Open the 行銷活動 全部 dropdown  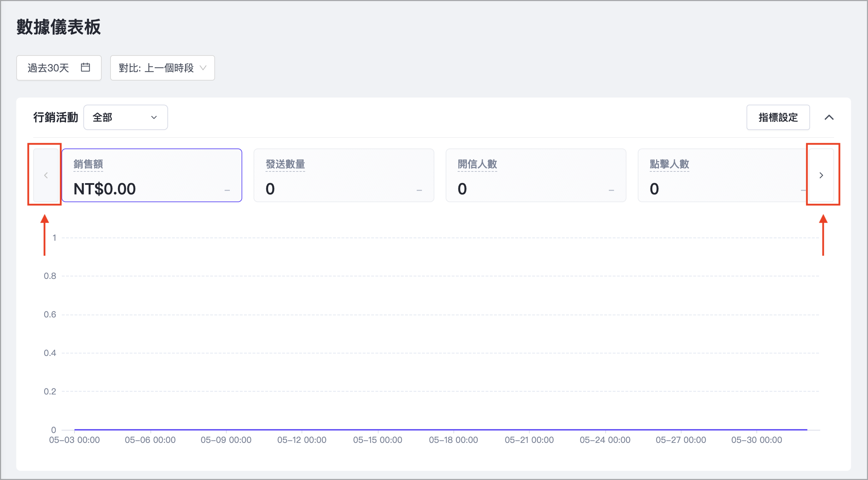(126, 117)
